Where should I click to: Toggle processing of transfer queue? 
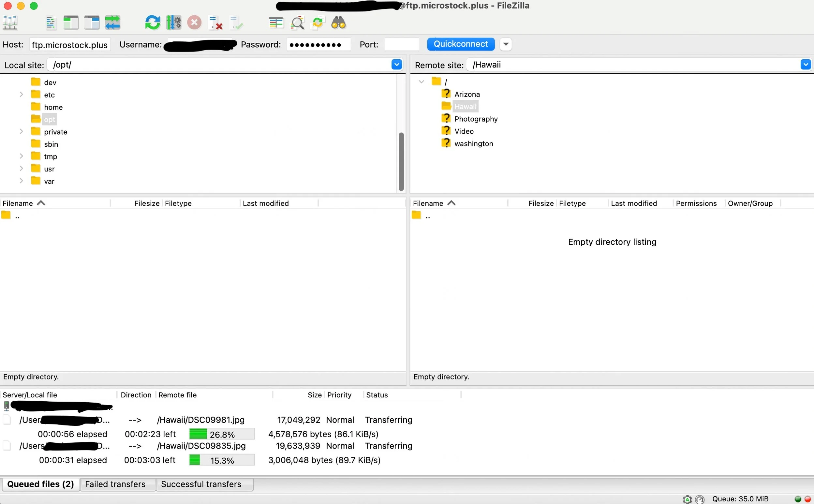click(174, 23)
